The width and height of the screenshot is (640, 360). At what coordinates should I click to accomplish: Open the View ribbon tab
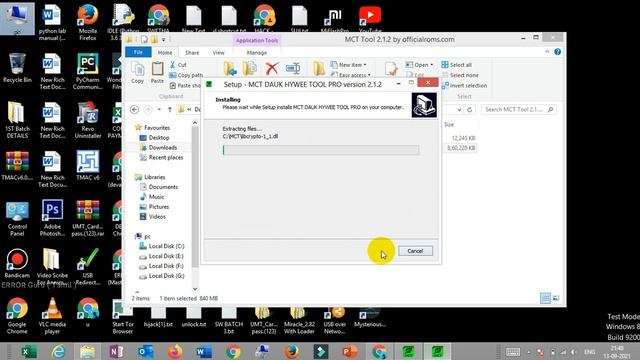(x=218, y=53)
